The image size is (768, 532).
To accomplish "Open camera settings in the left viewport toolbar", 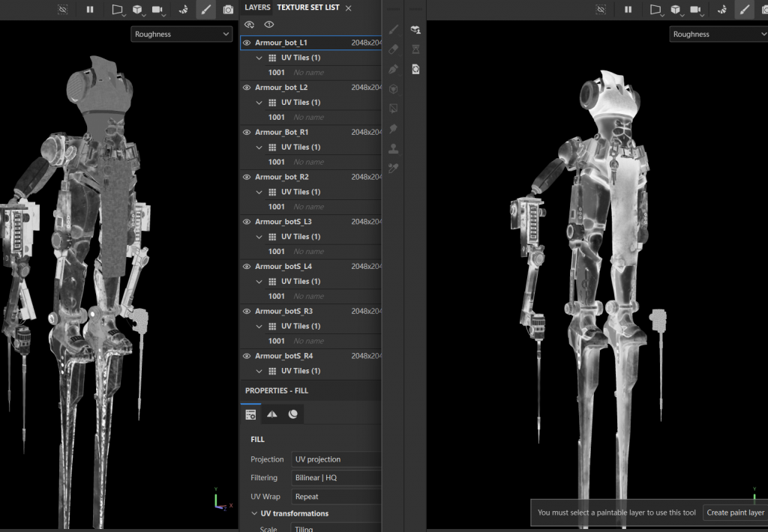I will (158, 10).
